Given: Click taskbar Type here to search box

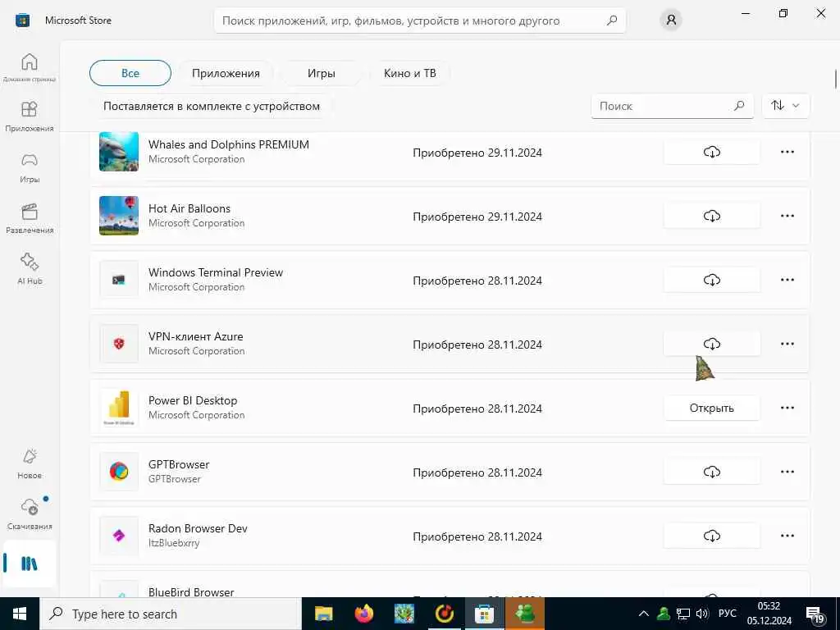Looking at the screenshot, I should click(171, 614).
